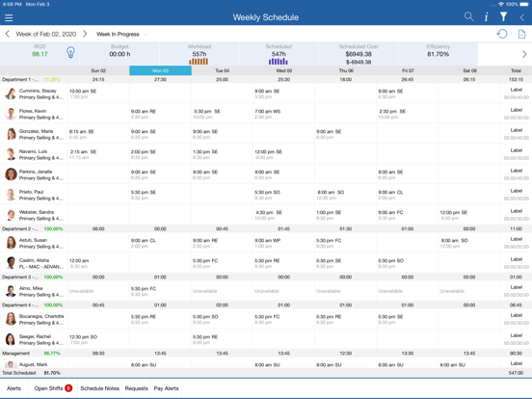Open Kevin Flores Wednesday 7:00 am WS shift
Viewport: 532px width, 399px height.
coord(284,114)
